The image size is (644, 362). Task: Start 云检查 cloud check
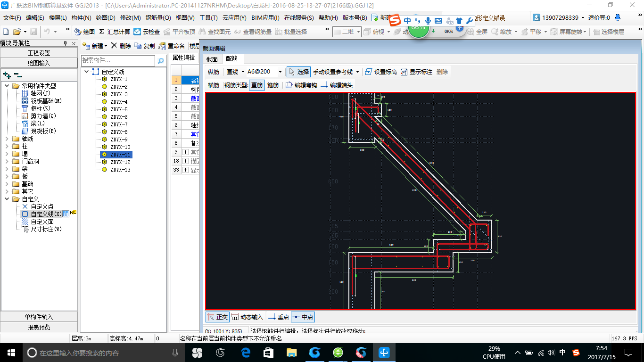147,32
